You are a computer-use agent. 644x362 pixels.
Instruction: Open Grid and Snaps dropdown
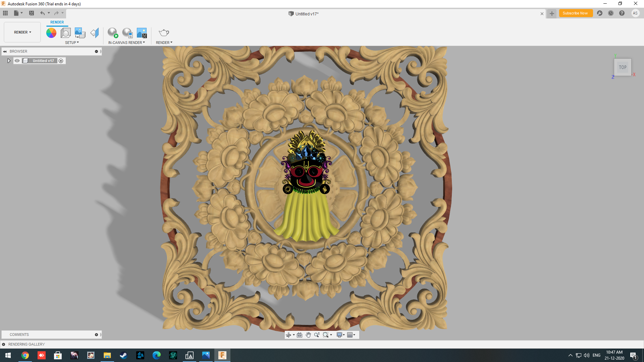(x=351, y=335)
